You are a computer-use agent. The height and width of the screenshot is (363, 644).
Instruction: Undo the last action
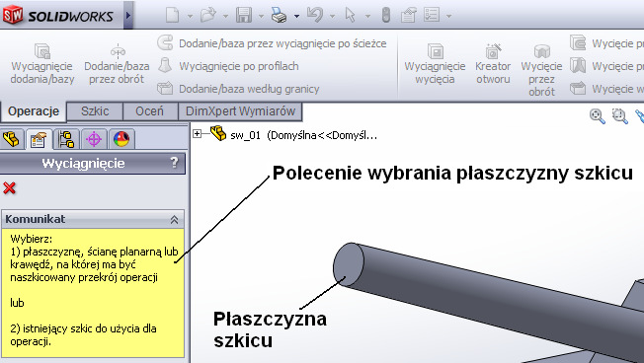tap(315, 16)
